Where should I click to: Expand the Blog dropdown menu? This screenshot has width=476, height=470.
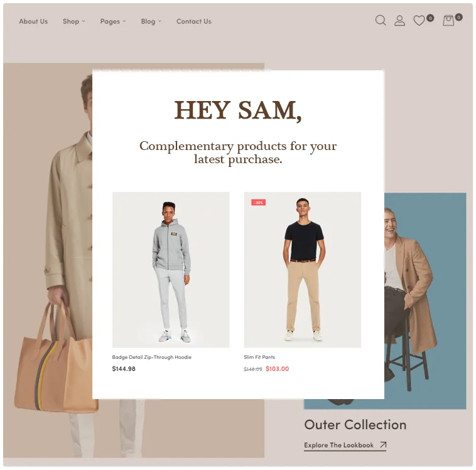151,21
